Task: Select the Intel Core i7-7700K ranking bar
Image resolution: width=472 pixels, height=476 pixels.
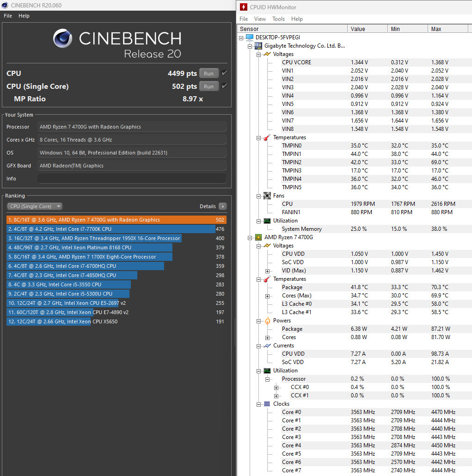Action: 116,229
